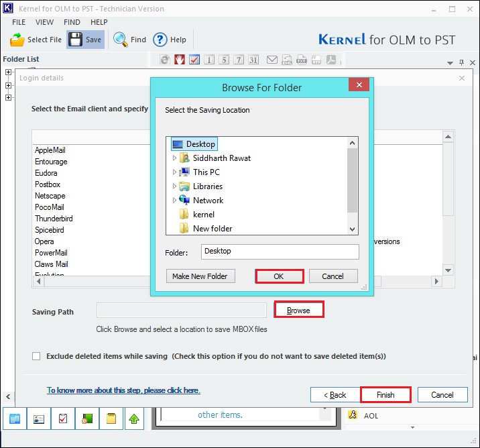This screenshot has height=448, width=480.
Task: Click the Finish button
Action: point(385,395)
